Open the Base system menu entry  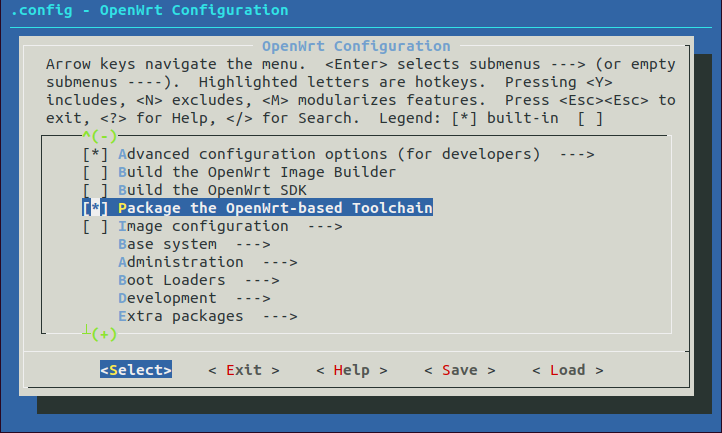tap(167, 244)
